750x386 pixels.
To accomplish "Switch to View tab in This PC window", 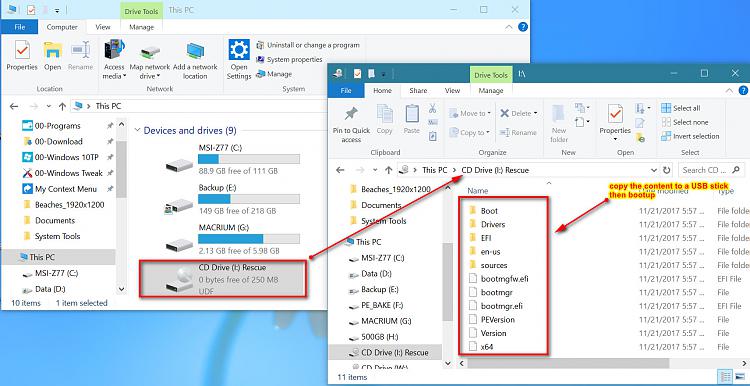I will point(103,27).
